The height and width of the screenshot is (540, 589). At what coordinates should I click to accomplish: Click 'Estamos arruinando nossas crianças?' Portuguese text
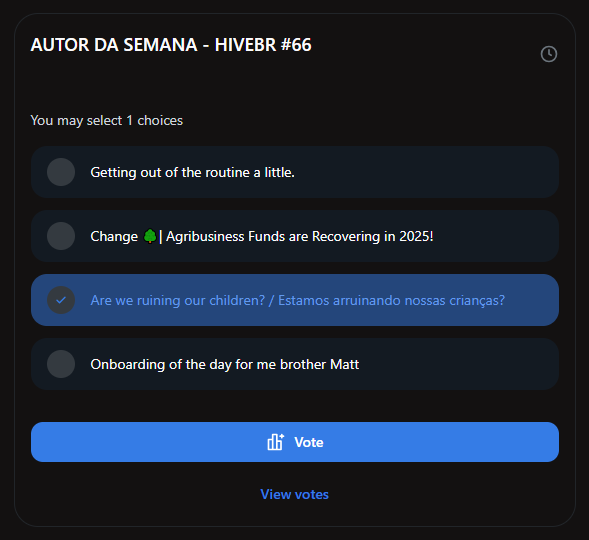point(391,300)
